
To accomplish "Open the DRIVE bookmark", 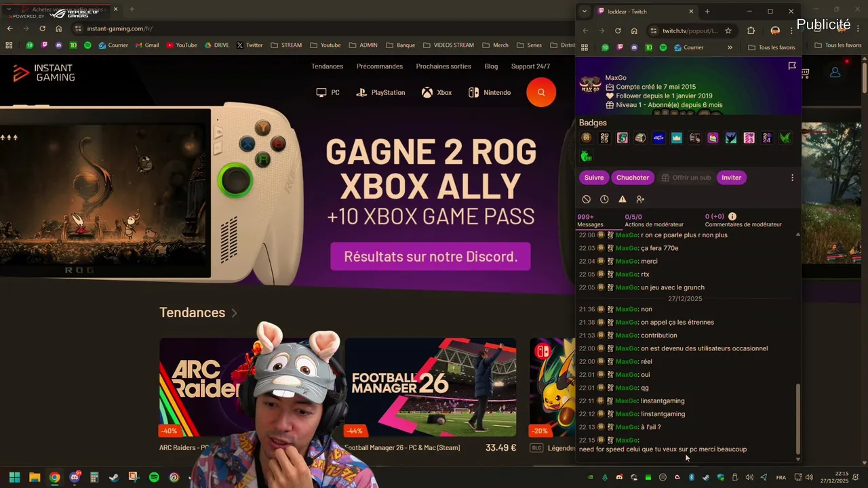I will 217,45.
